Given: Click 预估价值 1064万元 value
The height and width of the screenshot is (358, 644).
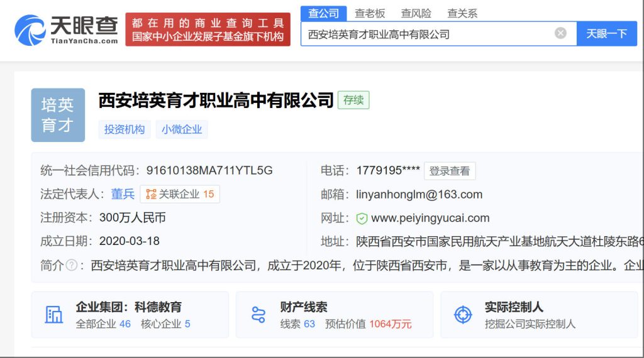Looking at the screenshot, I should pos(368,324).
